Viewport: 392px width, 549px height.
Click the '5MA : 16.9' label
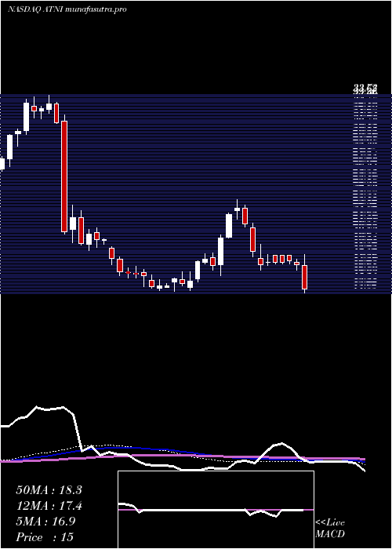pos(45,522)
